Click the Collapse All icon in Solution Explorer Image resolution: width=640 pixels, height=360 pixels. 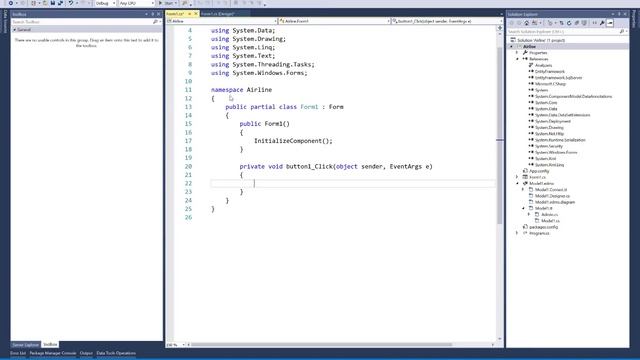(x=577, y=23)
